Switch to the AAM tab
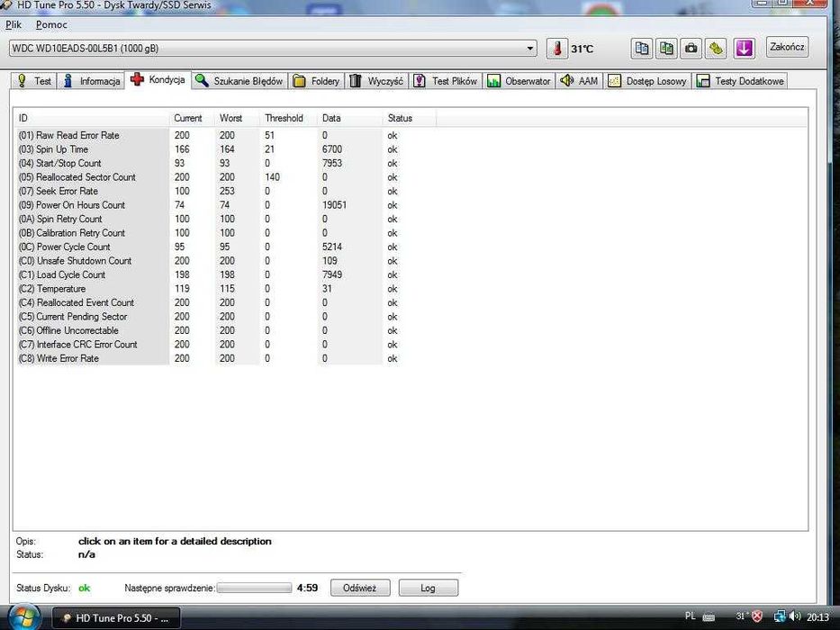 579,81
